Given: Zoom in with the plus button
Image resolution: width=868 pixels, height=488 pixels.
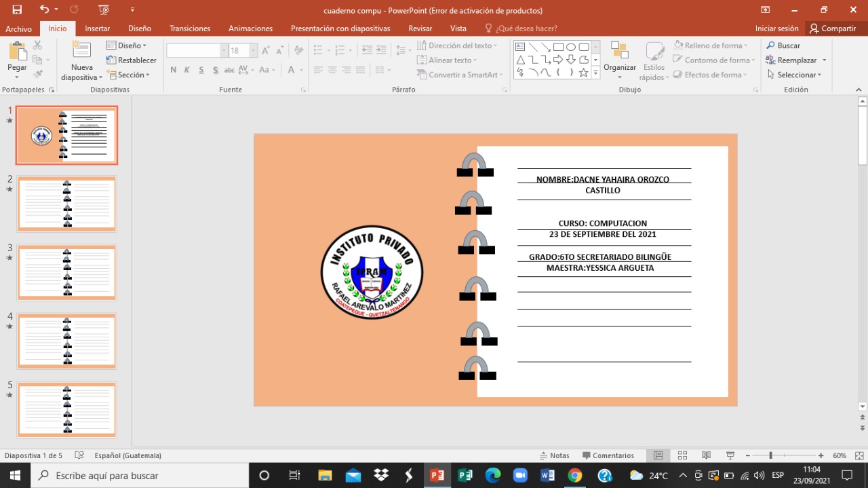Looking at the screenshot, I should pyautogui.click(x=821, y=455).
